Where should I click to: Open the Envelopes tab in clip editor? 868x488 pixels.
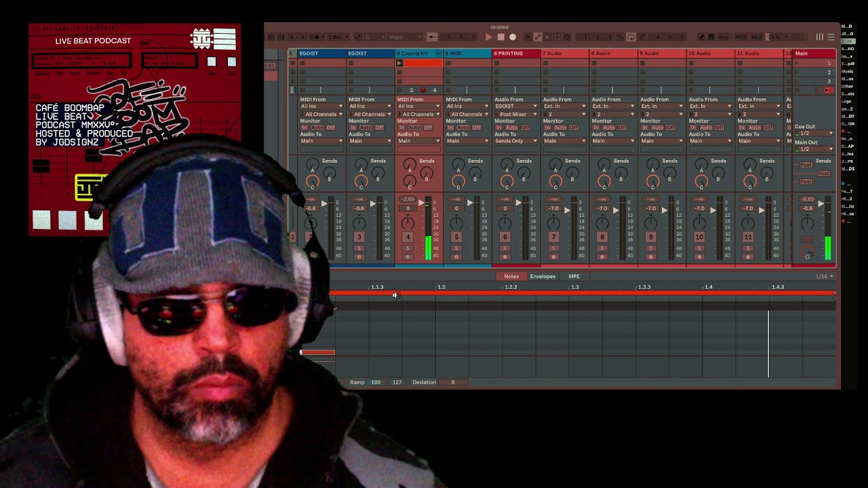point(542,277)
